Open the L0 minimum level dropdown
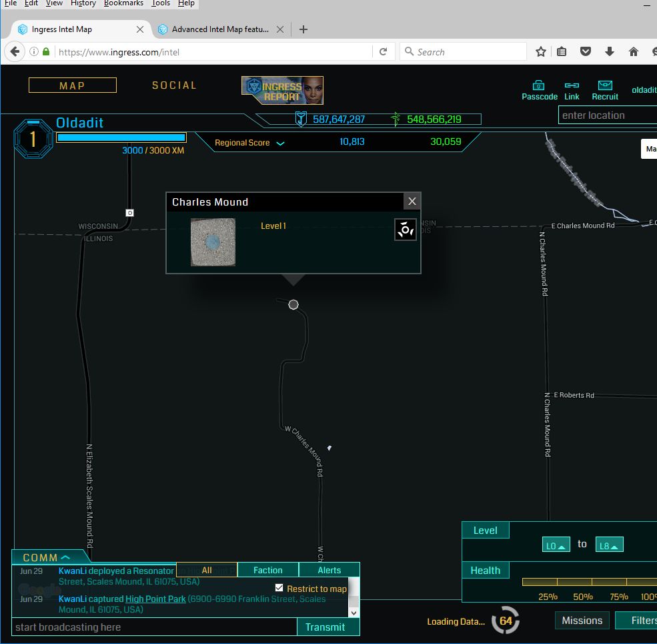The image size is (657, 644). (x=556, y=545)
